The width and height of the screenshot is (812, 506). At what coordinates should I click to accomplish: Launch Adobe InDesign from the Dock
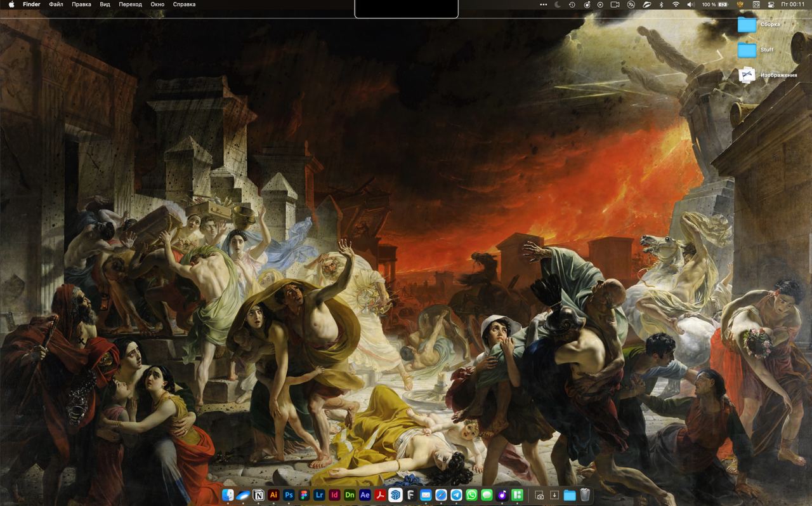point(334,495)
